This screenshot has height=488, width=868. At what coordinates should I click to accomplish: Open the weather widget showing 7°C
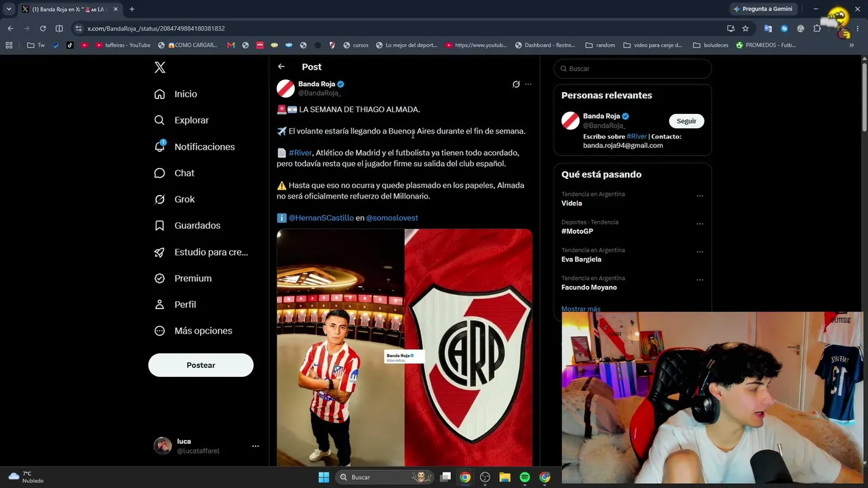(26, 477)
